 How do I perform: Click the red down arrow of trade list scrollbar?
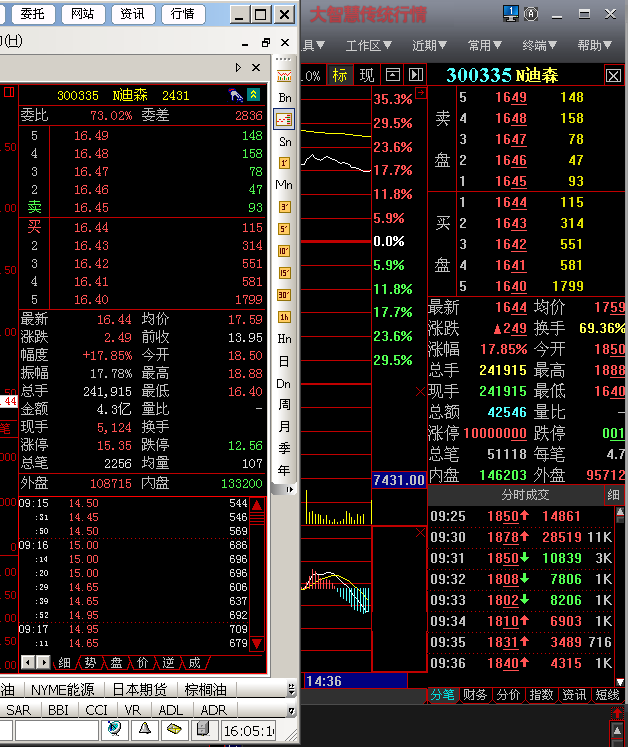pyautogui.click(x=257, y=644)
